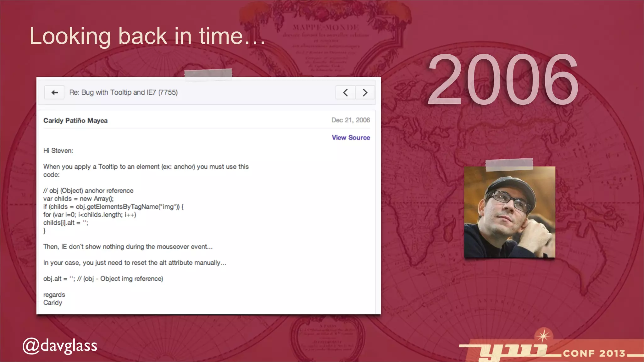Image resolution: width=644 pixels, height=362 pixels.
Task: Click the getElementsByTagName code line
Action: click(x=114, y=207)
